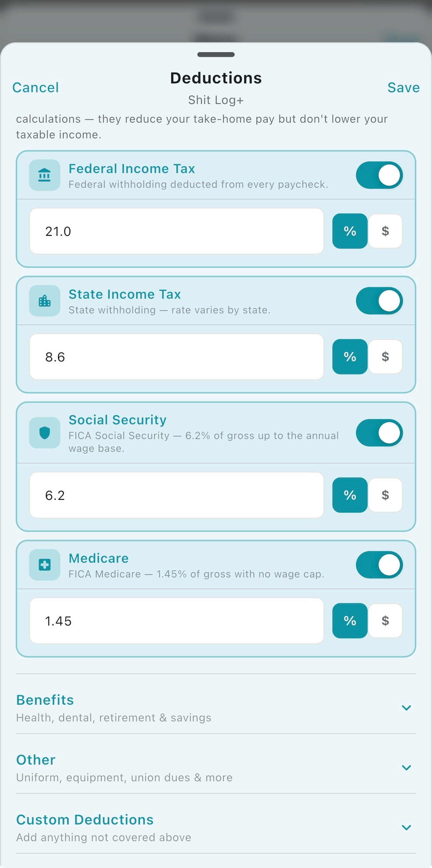Tap the State Income Tax building icon
Viewport: 432px width, 868px height.
[x=45, y=301]
